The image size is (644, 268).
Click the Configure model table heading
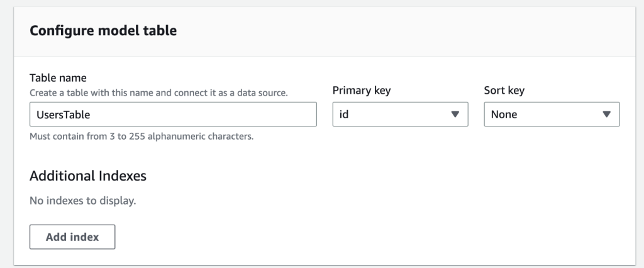coord(103,31)
